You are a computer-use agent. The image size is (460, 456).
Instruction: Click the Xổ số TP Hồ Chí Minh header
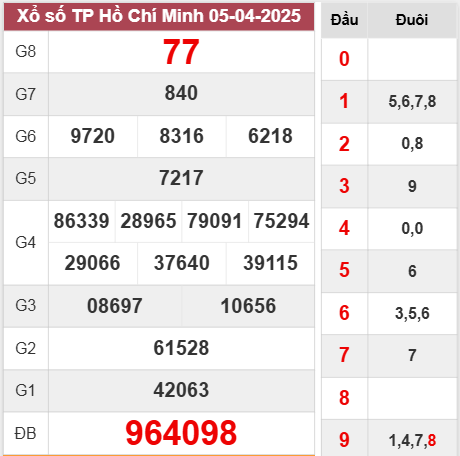pyautogui.click(x=159, y=16)
